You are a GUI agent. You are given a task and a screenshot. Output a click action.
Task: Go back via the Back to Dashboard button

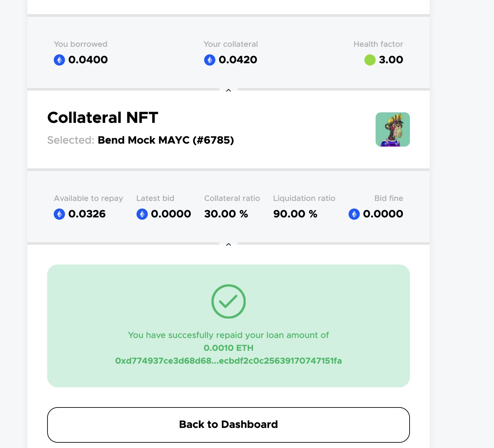point(229,425)
